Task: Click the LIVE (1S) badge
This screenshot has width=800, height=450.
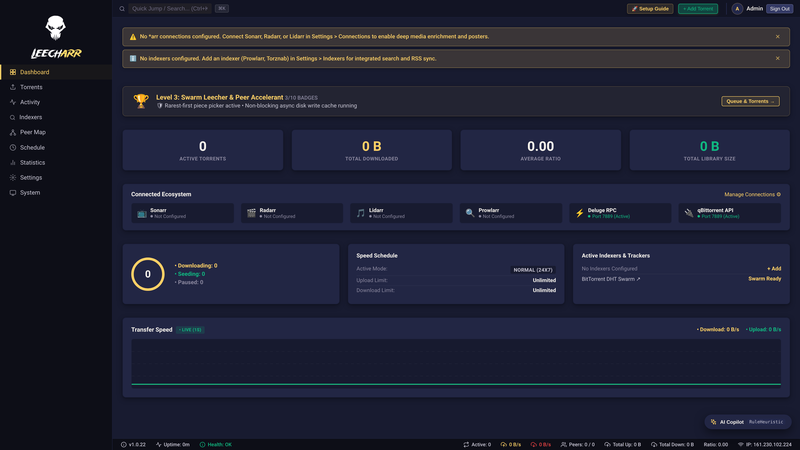Action: pyautogui.click(x=190, y=330)
